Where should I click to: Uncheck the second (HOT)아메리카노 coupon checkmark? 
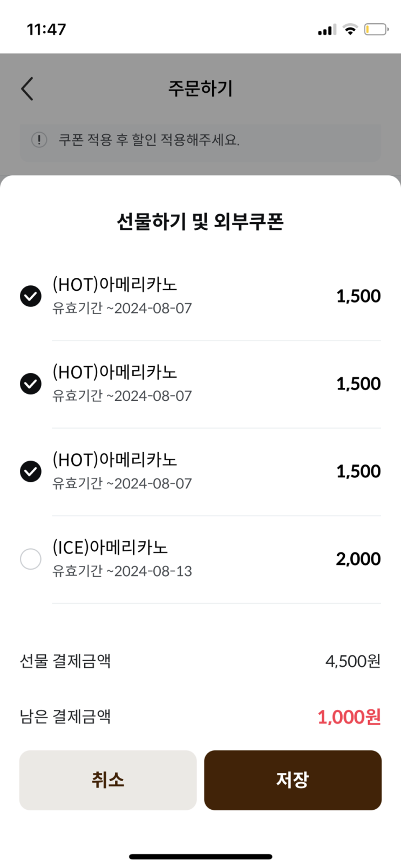pos(31,384)
